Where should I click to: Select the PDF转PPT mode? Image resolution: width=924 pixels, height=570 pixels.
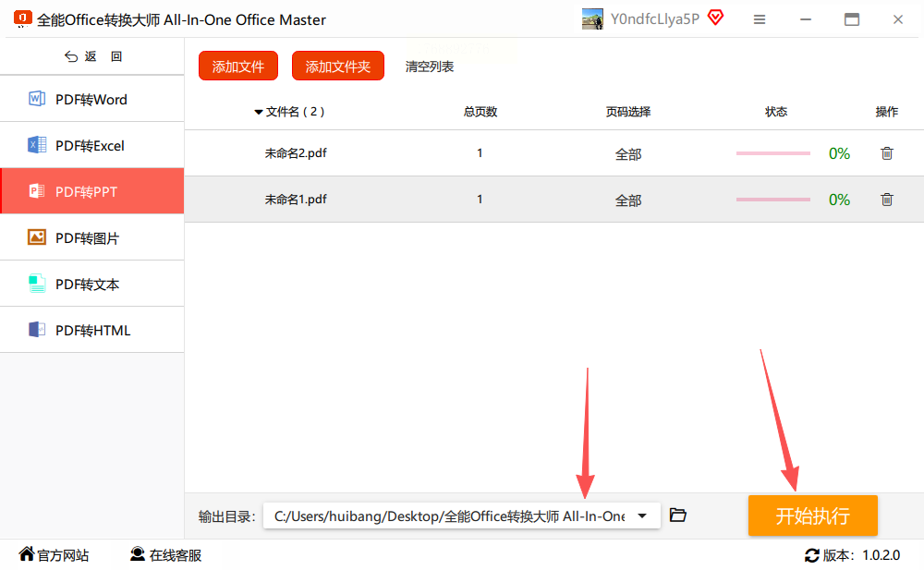(91, 191)
